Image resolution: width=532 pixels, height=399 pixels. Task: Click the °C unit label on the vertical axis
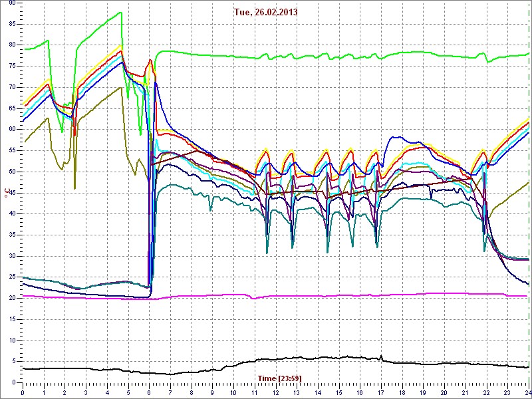pos(7,192)
